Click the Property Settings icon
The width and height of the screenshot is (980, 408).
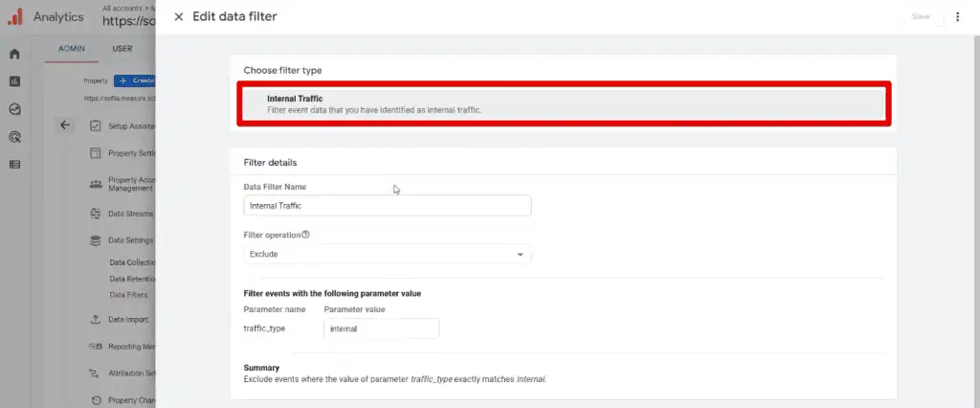coord(96,153)
